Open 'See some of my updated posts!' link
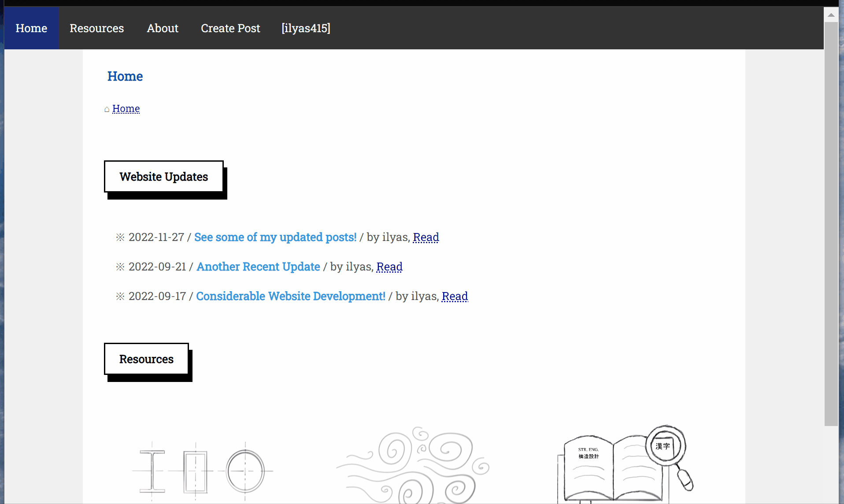The width and height of the screenshot is (844, 504). coord(275,237)
